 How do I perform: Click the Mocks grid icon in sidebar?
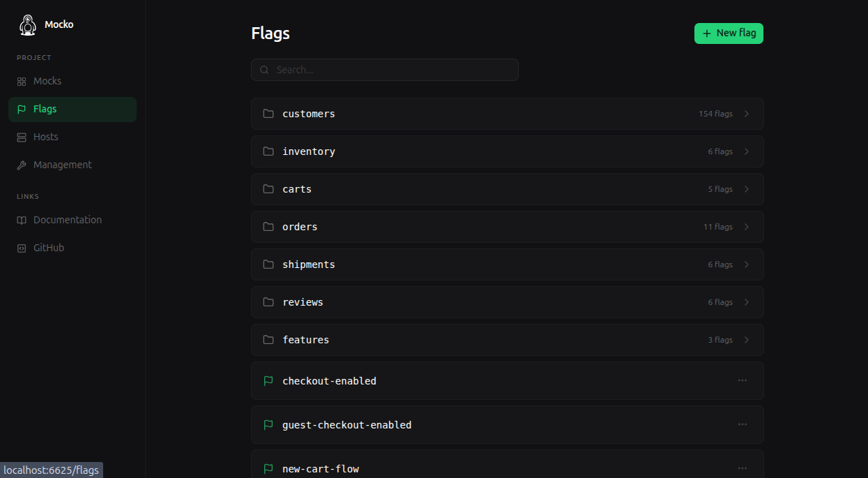pos(22,82)
